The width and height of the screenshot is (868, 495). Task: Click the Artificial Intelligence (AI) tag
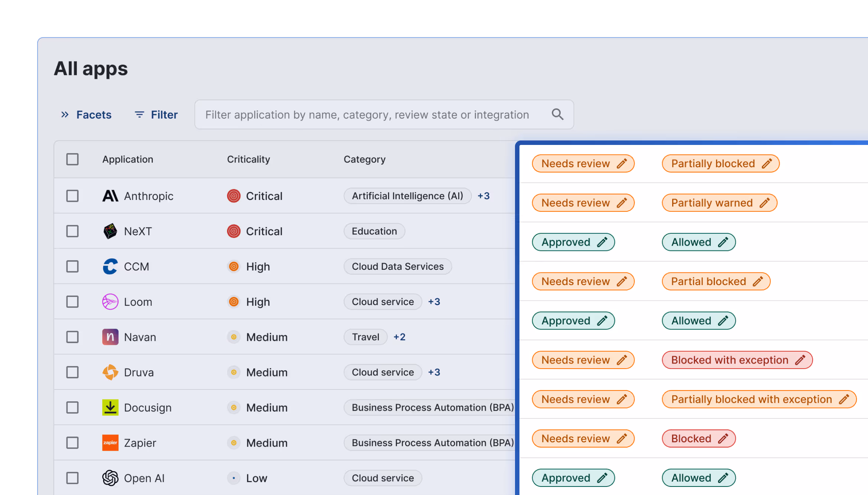click(x=408, y=196)
